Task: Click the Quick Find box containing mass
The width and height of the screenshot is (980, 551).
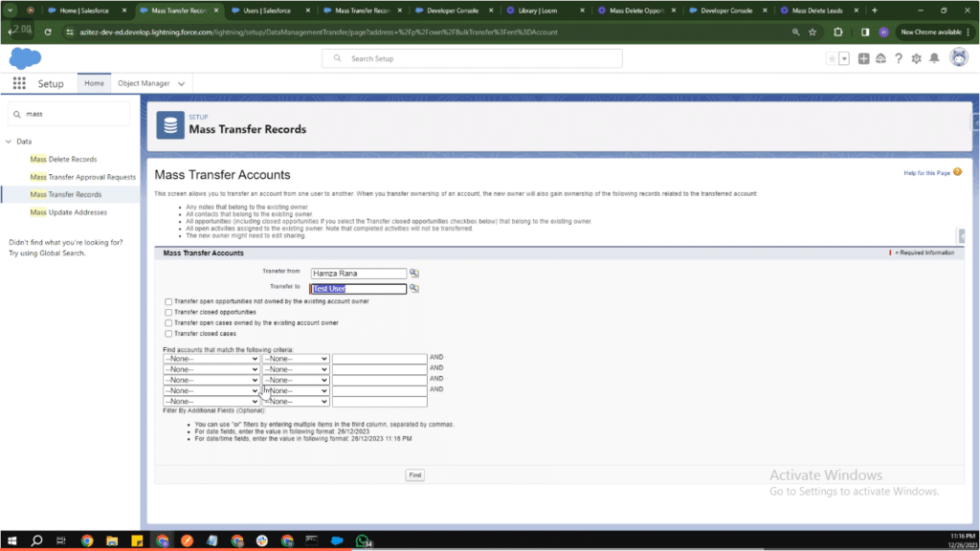Action: tap(69, 115)
